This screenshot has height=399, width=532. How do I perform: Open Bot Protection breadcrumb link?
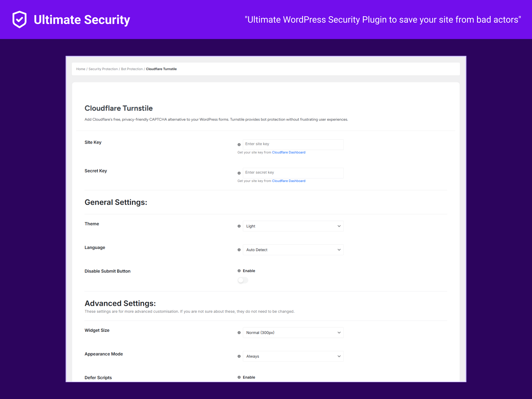[132, 69]
